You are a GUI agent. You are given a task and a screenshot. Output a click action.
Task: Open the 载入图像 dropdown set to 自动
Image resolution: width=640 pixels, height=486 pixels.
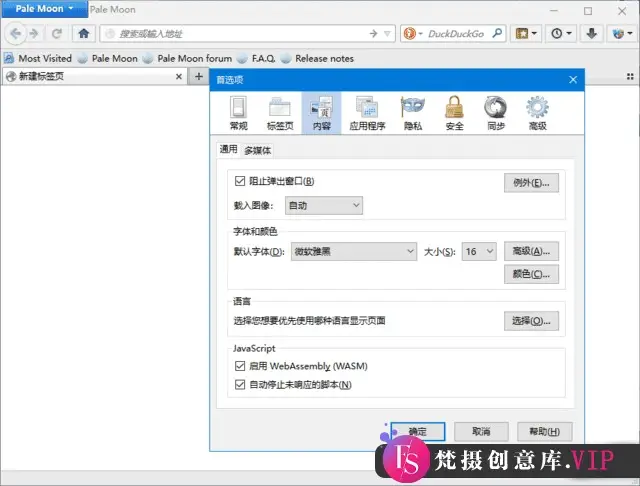(x=324, y=206)
